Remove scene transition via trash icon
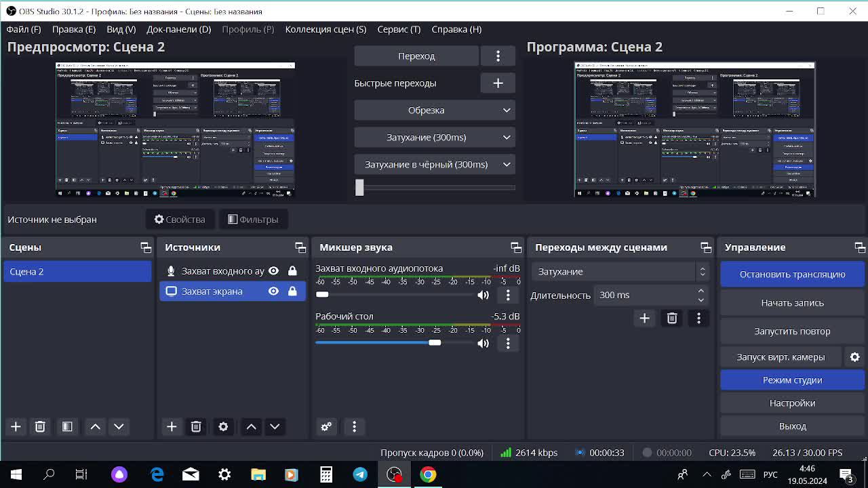 [672, 318]
